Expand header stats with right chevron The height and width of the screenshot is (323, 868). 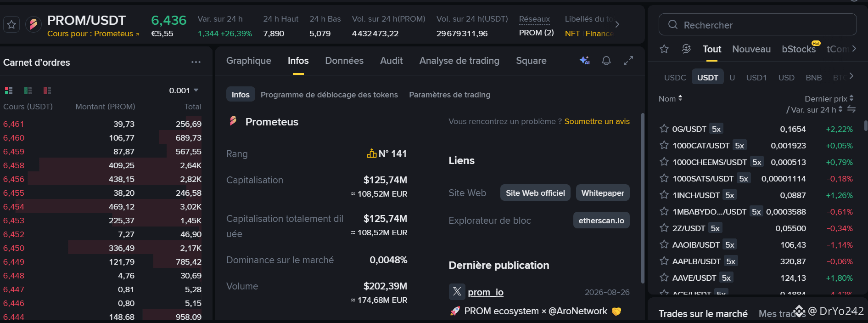tap(617, 24)
